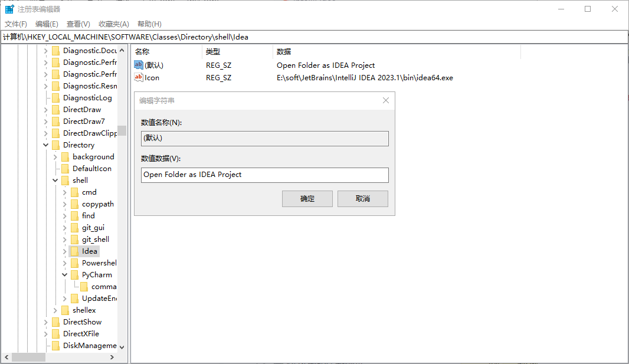
Task: Collapse the PyCharm key node
Action: 65,275
